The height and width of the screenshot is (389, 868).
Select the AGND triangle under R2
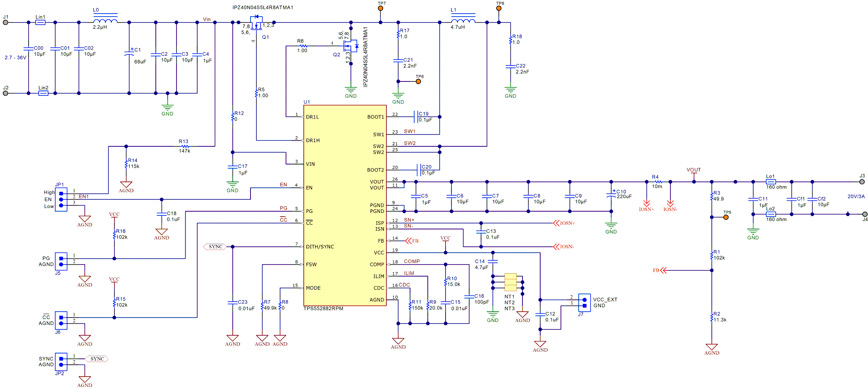point(712,344)
